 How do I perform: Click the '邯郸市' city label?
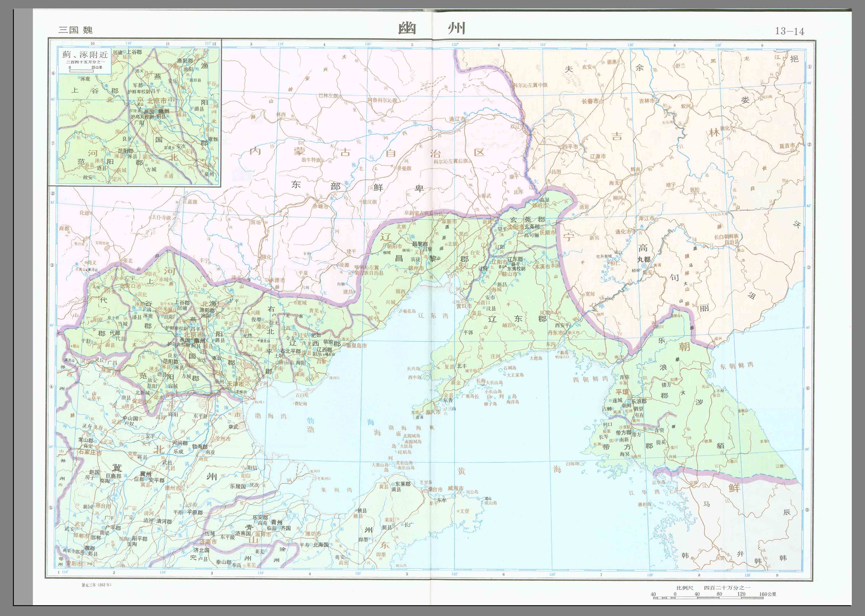click(x=82, y=535)
